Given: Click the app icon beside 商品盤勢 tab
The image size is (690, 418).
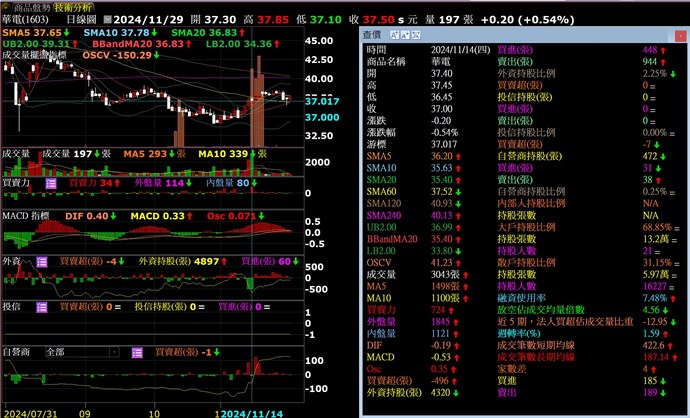Looking at the screenshot, I should point(6,6).
